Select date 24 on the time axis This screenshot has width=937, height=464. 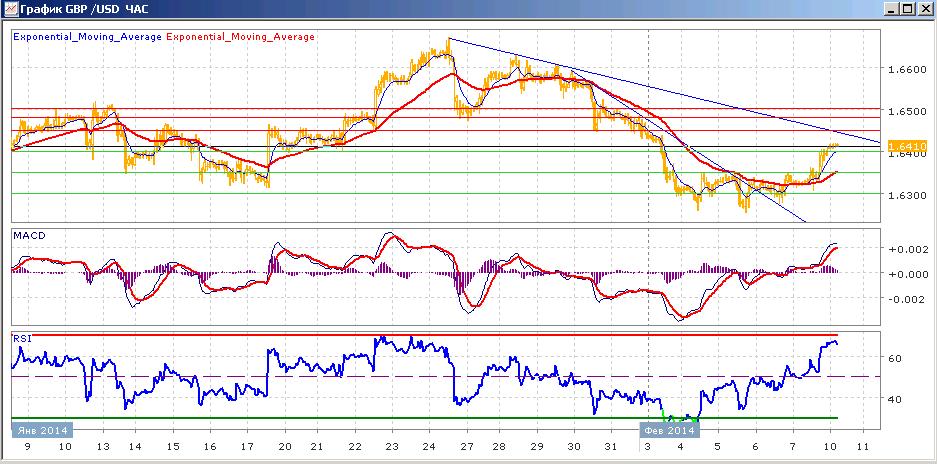[428, 447]
